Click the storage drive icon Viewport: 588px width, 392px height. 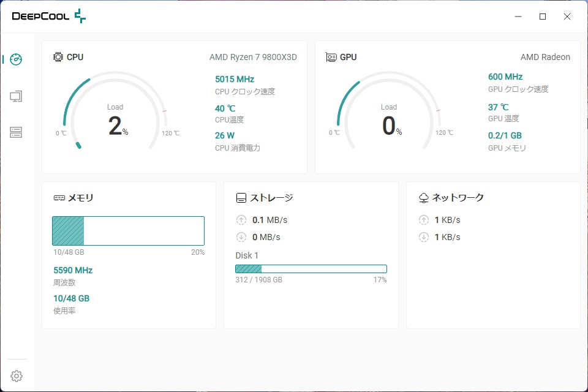click(241, 198)
